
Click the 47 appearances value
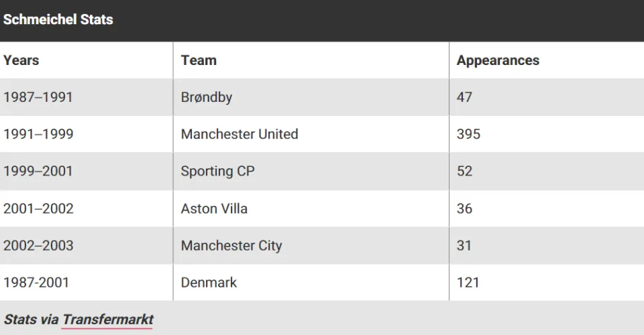pos(464,97)
